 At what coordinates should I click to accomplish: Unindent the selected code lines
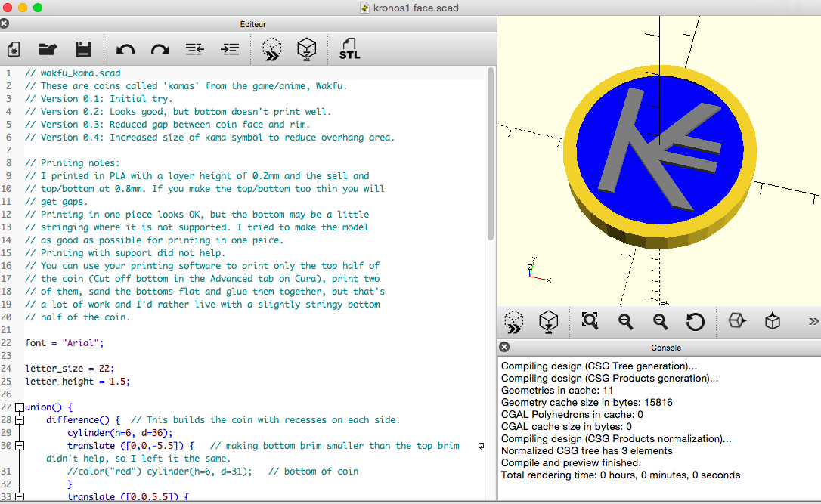coord(195,49)
